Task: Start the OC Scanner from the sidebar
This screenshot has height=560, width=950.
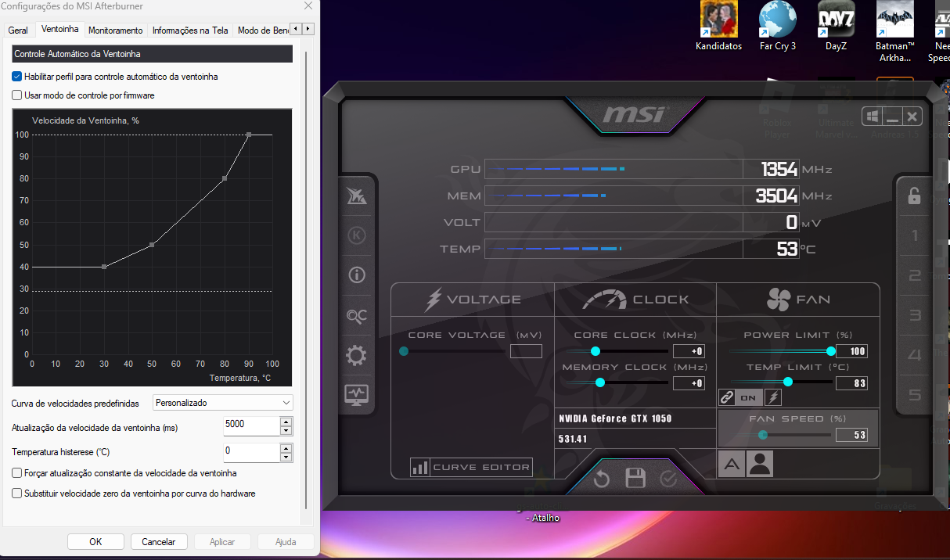Action: (357, 315)
